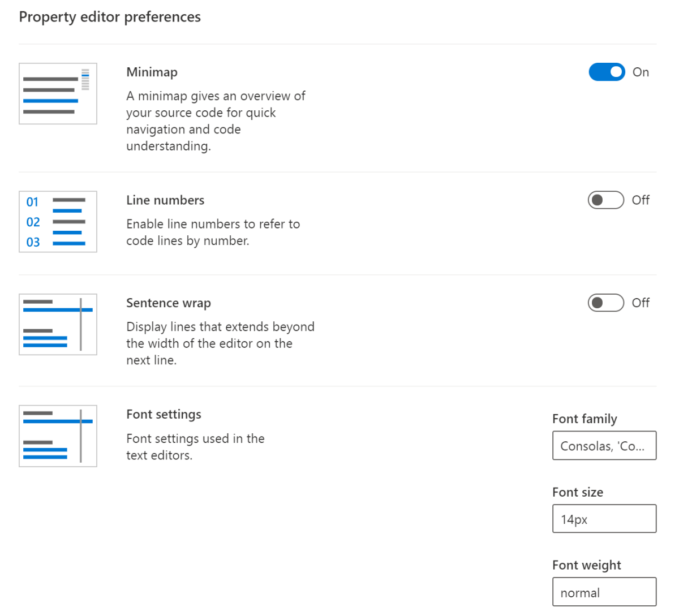
Task: Open the Font family field
Action: point(604,446)
